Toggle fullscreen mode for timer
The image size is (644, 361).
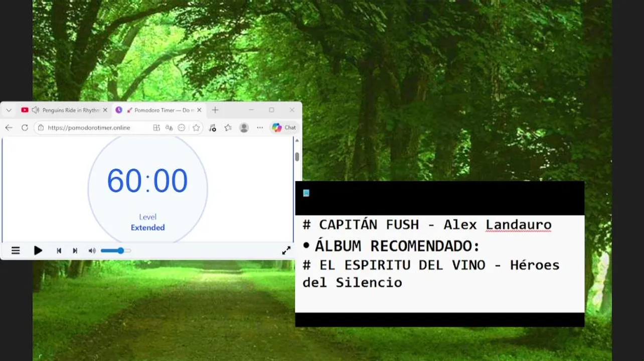(x=286, y=251)
